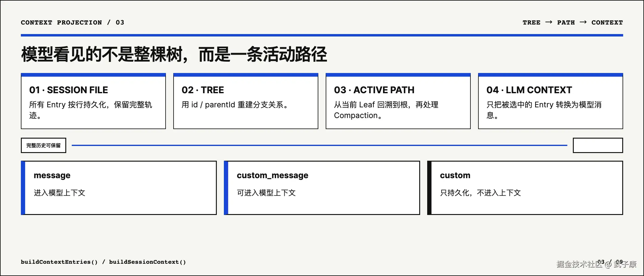Click the '完整历史可保留' label box
The image size is (644, 276).
[x=44, y=145]
